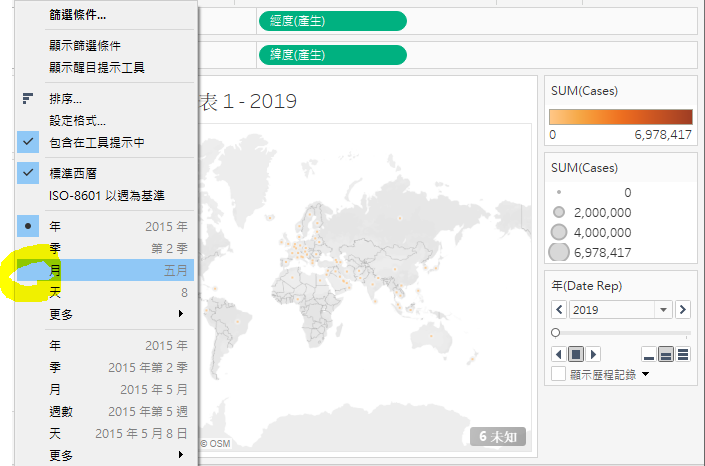Enable the 顯示歷程記錄 checkbox
The image size is (705, 466).
click(x=558, y=374)
